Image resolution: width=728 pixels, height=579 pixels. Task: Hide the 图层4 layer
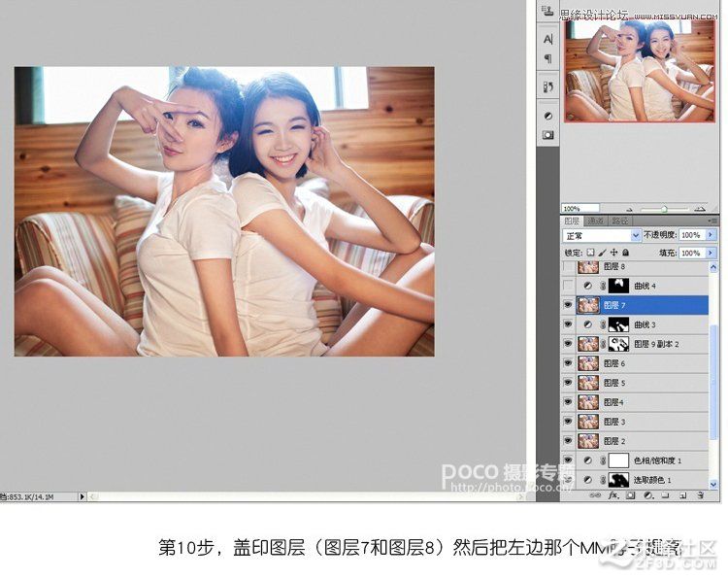pyautogui.click(x=568, y=402)
